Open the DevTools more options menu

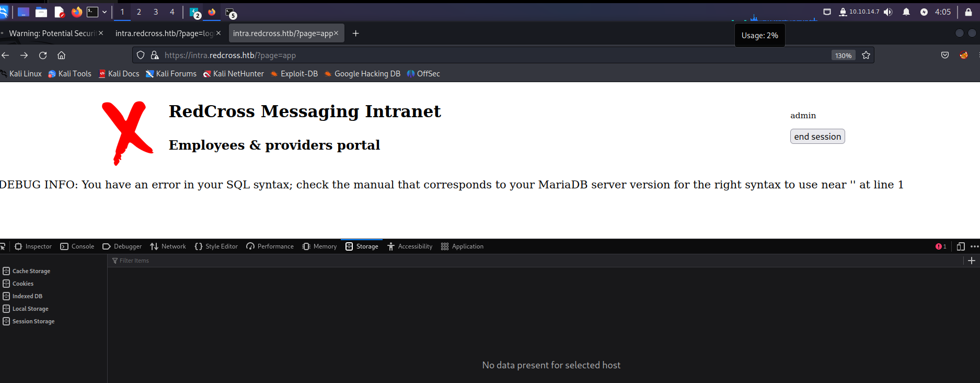974,246
